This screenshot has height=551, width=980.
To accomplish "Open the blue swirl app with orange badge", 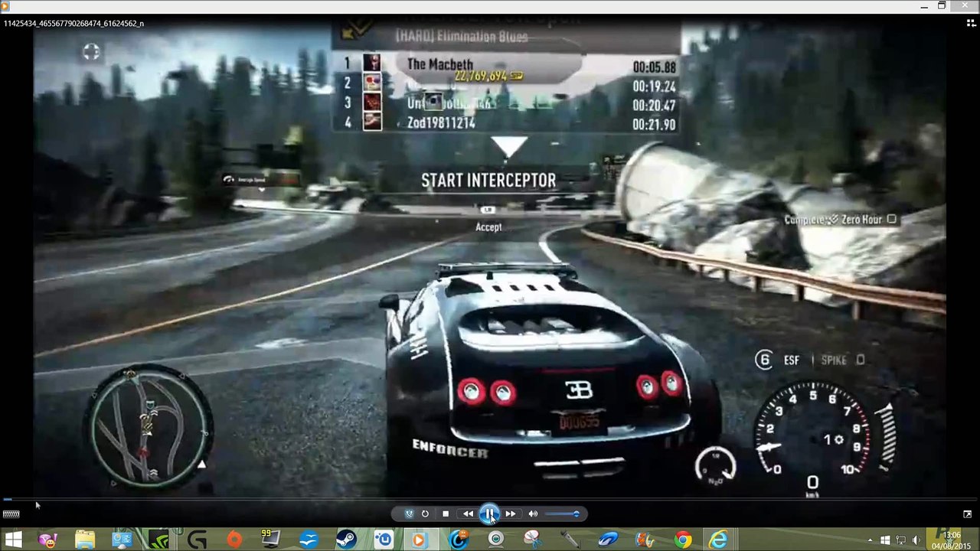I will (458, 541).
